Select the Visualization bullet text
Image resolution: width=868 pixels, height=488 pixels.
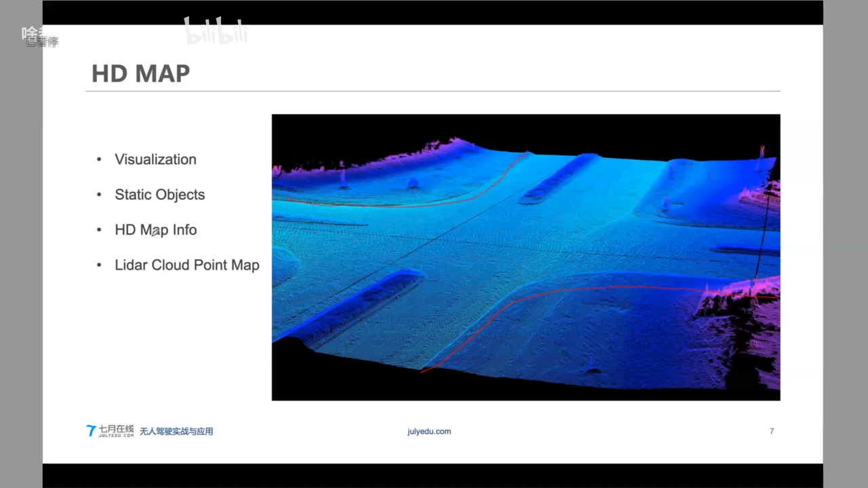(x=155, y=159)
